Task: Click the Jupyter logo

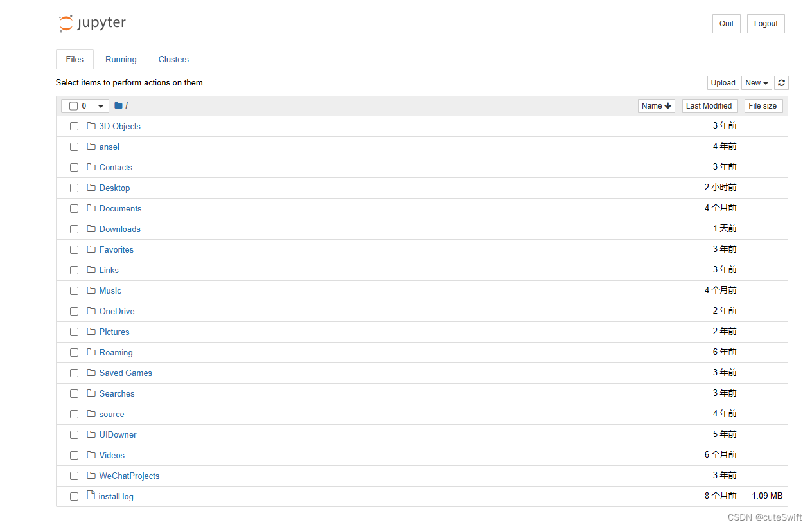Action: click(x=93, y=24)
